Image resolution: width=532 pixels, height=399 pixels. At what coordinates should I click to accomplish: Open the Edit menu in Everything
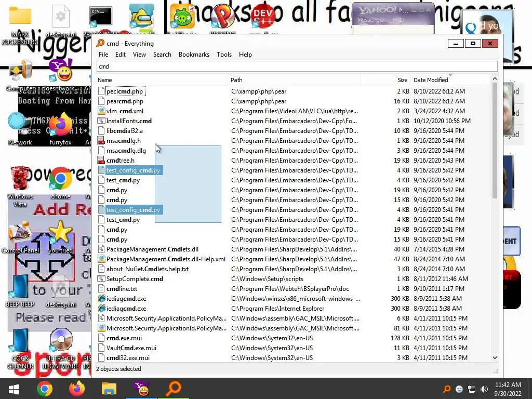[x=120, y=54]
